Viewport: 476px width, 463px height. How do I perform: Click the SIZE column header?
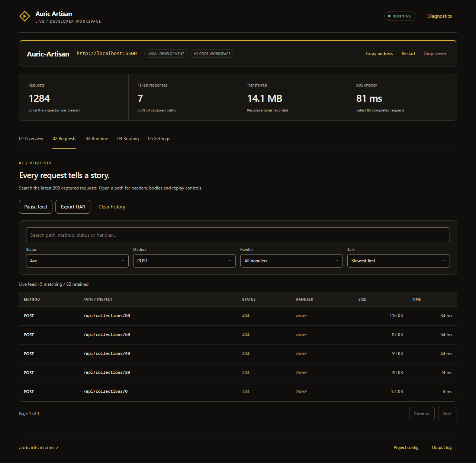(x=362, y=300)
